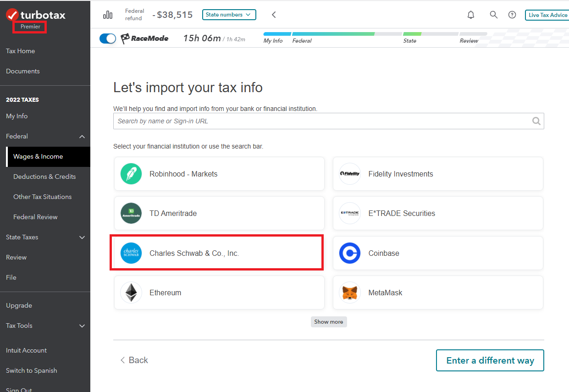Toggle the RaceMode switch

click(108, 39)
